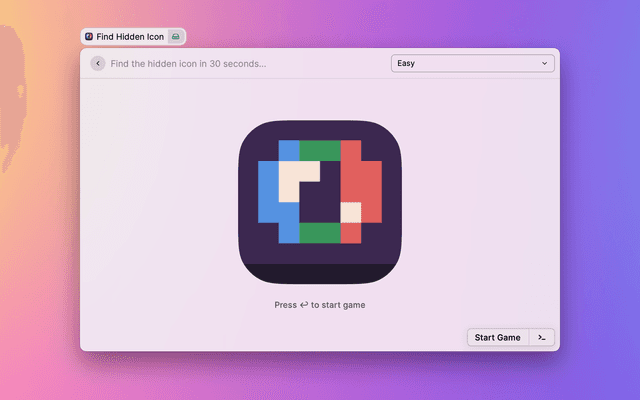Focus the 'Find the hidden icon' search field

[240, 63]
